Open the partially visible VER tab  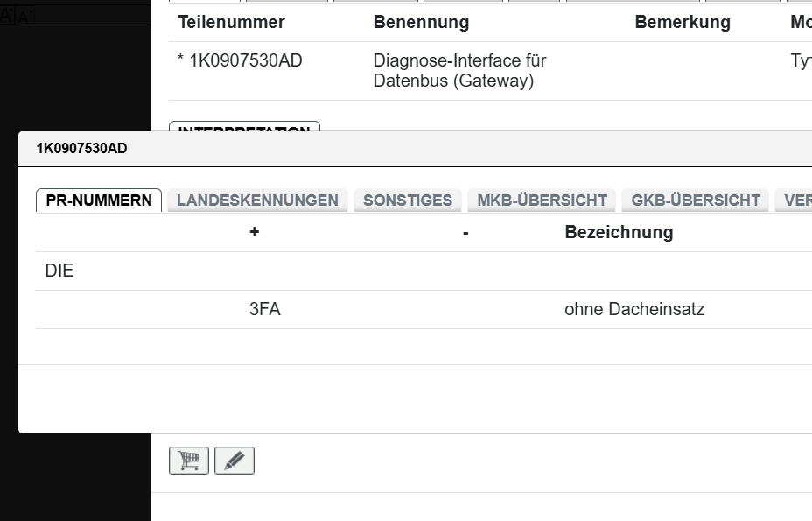pos(796,201)
